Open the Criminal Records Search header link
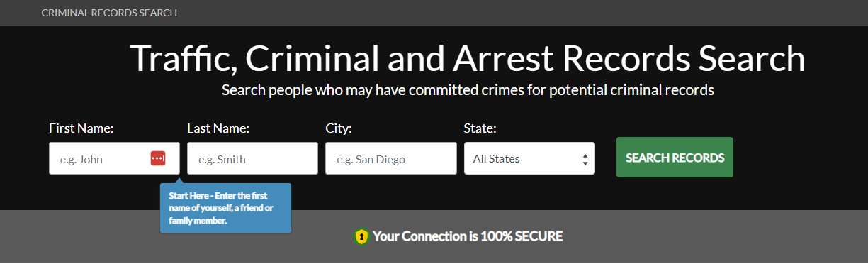The height and width of the screenshot is (264, 868). [x=109, y=13]
